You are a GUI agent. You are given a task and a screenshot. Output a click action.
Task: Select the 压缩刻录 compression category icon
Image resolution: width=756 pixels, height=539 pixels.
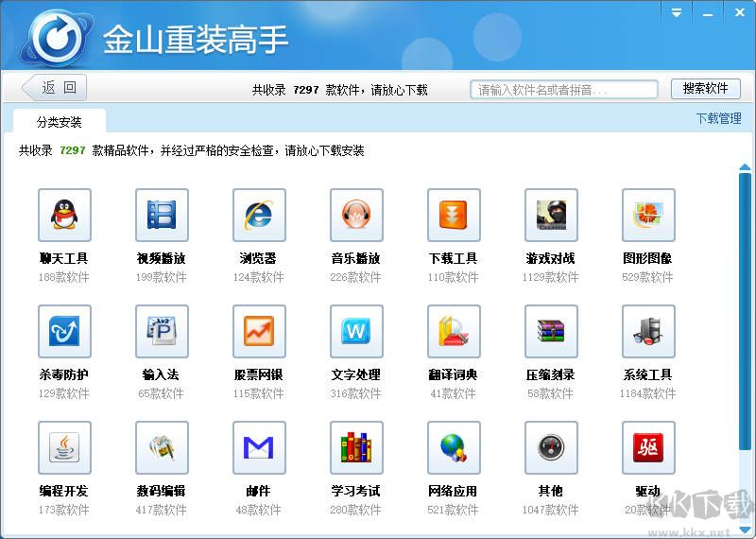click(x=551, y=332)
